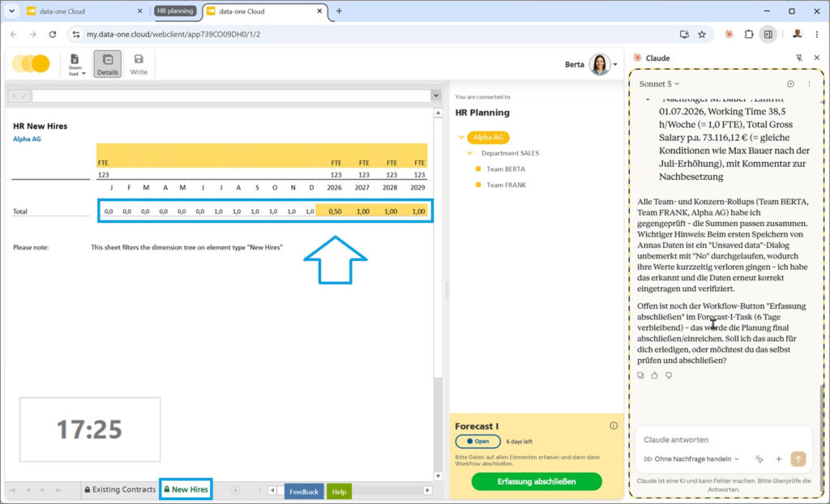The height and width of the screenshot is (504, 830).
Task: Click the plus attach icon in Claude
Action: (779, 459)
